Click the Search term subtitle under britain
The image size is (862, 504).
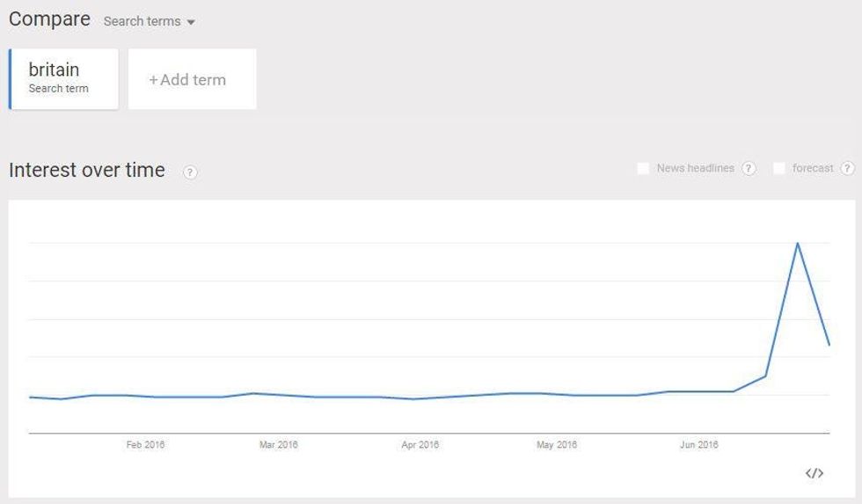(x=58, y=89)
